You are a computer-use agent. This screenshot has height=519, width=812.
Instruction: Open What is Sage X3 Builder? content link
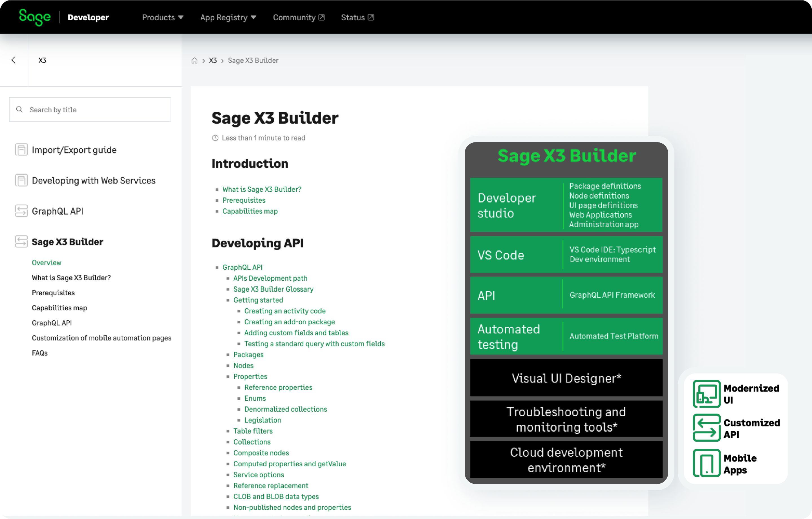pyautogui.click(x=262, y=189)
